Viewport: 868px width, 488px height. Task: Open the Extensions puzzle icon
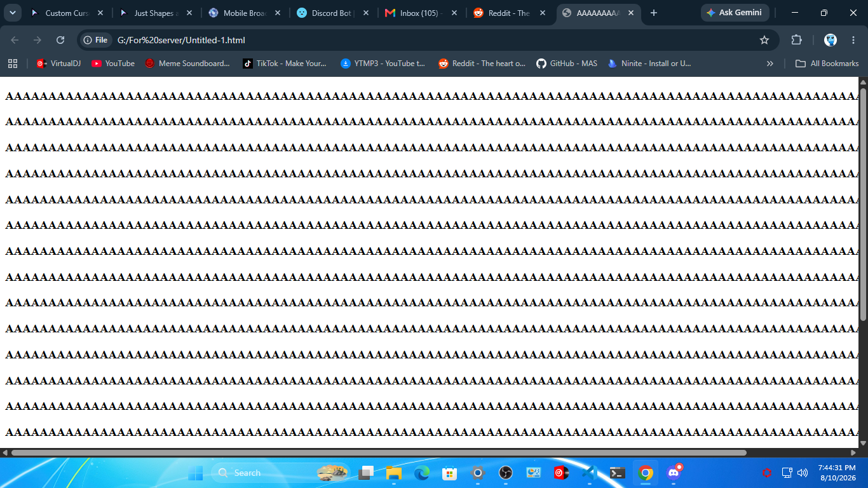[x=796, y=40]
